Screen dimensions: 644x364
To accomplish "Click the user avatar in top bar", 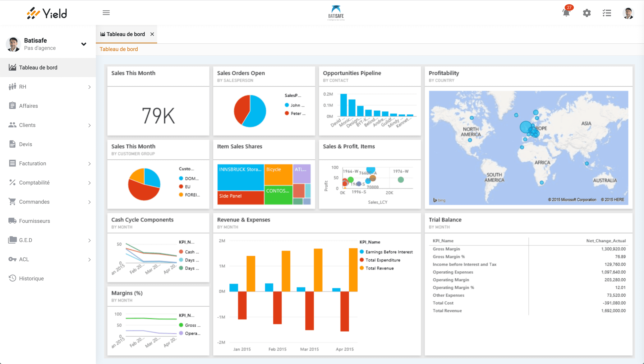I will click(628, 13).
